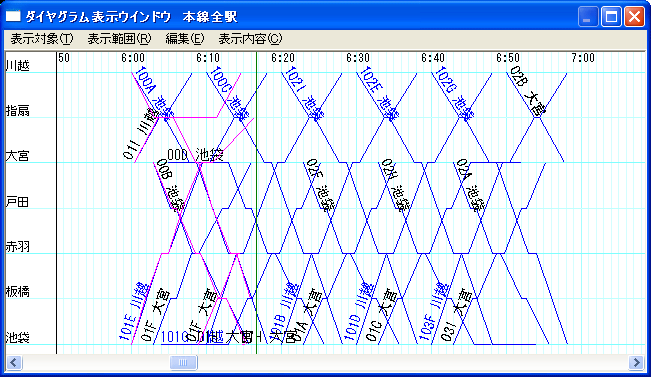Click the 6:40 time label
This screenshot has height=377, width=651.
pos(433,58)
